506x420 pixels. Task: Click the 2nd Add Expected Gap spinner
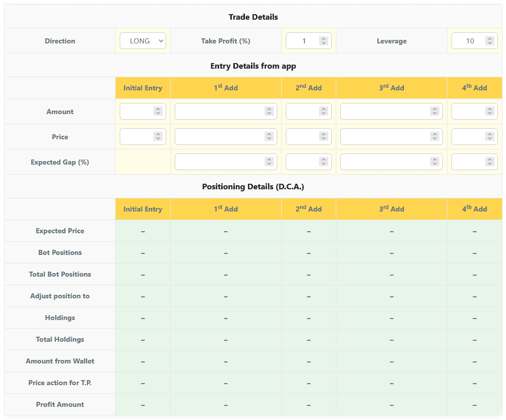323,162
